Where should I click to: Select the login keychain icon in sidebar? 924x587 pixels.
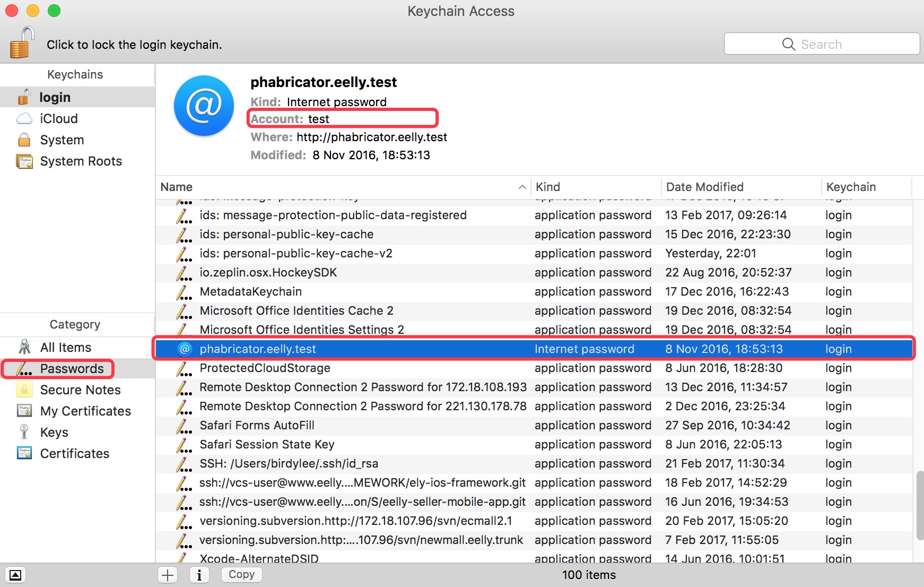pos(24,97)
